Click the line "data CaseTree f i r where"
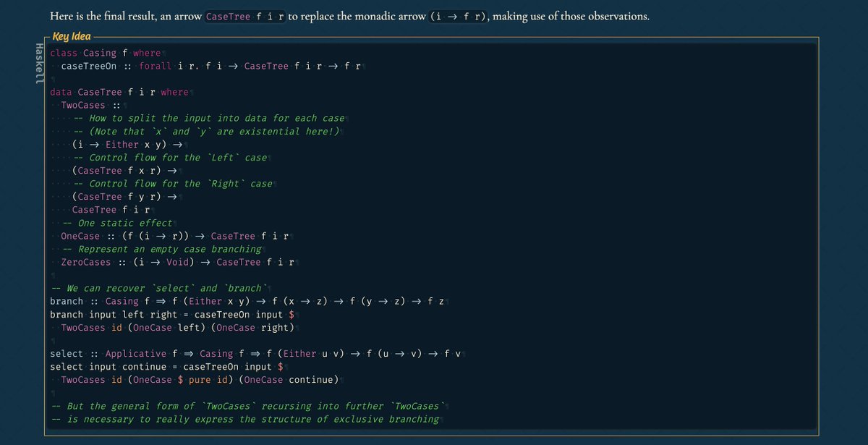Image resolution: width=868 pixels, height=445 pixels. point(120,92)
